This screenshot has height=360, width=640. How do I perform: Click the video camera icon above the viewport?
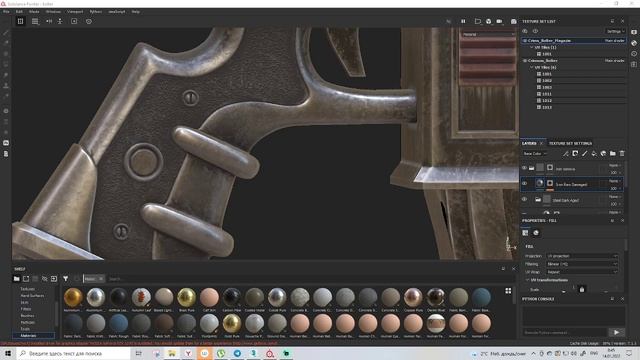pos(499,21)
